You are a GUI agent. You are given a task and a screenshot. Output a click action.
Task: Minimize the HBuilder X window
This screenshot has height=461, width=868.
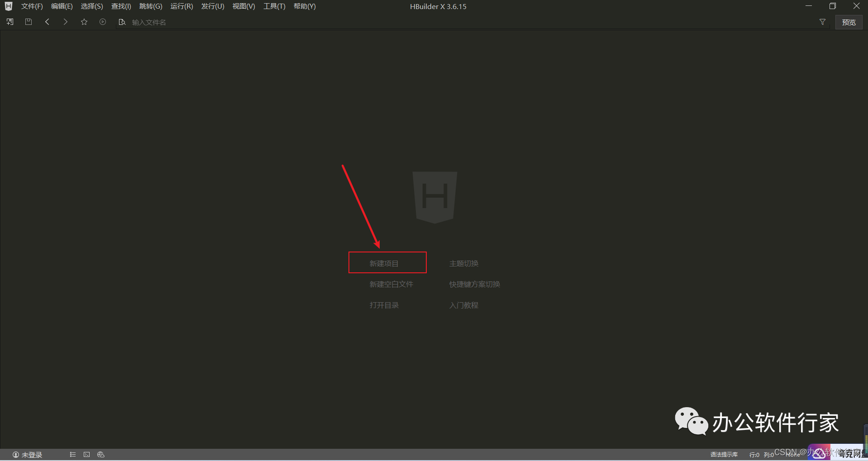(809, 6)
